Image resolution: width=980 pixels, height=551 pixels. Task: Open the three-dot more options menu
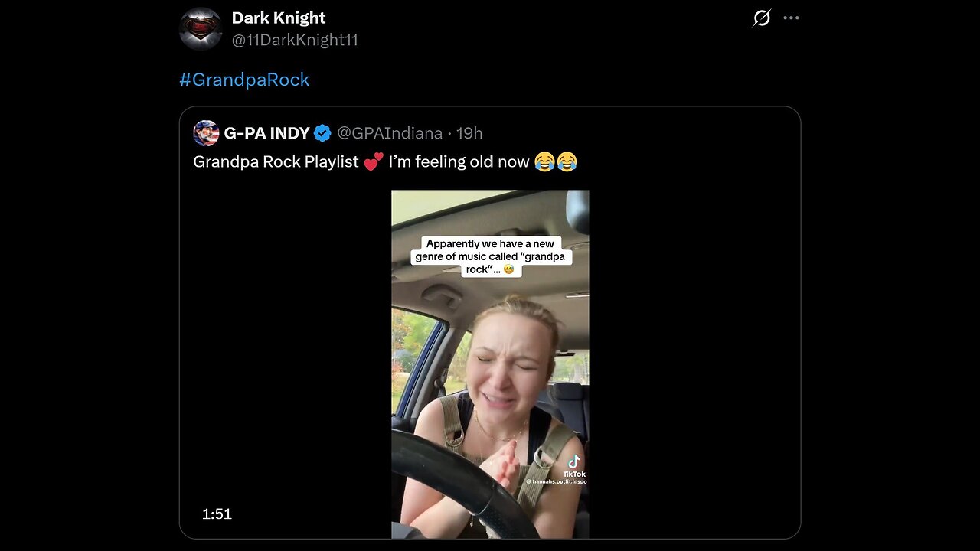[792, 18]
